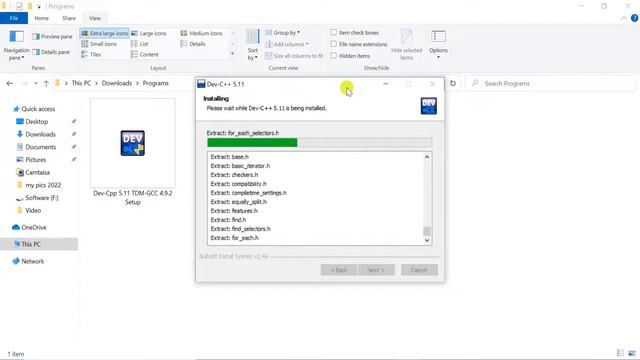Refresh the Programs folder
This screenshot has width=640, height=360.
tap(453, 83)
